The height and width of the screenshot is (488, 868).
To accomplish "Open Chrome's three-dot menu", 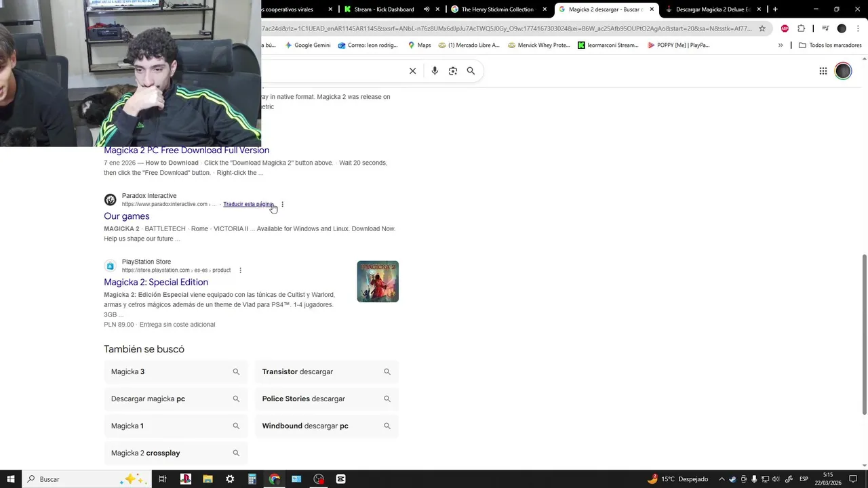I will click(x=858, y=28).
